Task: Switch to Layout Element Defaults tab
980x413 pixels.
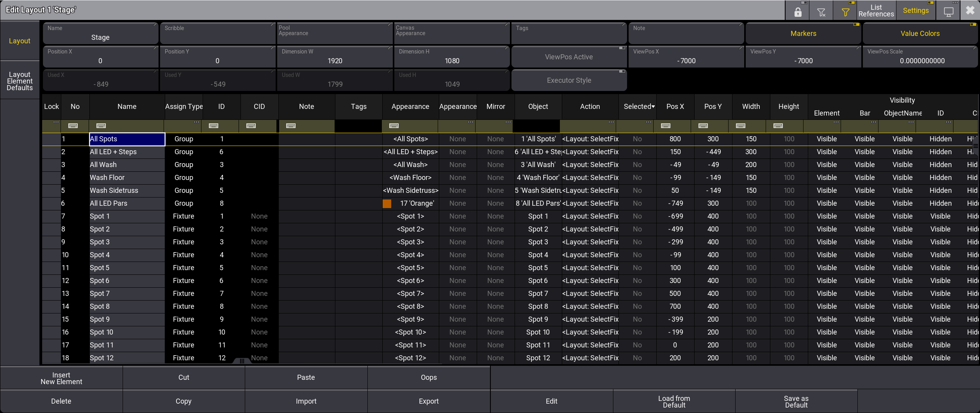Action: coord(20,81)
